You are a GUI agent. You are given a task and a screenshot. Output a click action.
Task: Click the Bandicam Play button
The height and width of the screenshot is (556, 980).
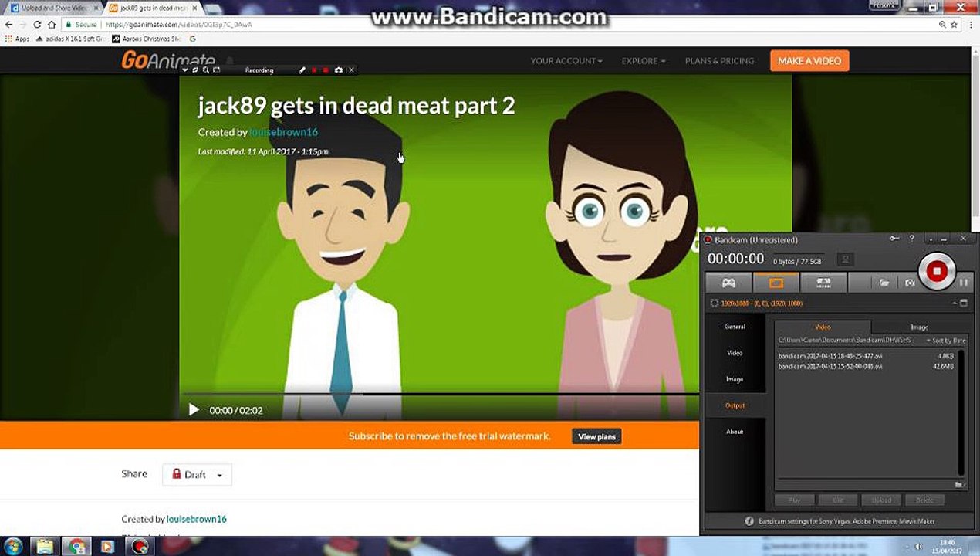point(795,500)
